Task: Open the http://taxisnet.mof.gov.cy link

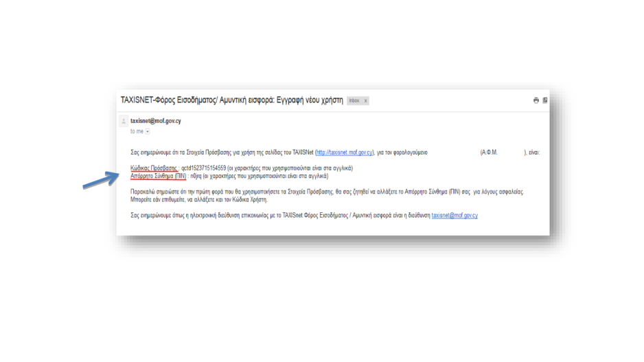Action: click(343, 152)
